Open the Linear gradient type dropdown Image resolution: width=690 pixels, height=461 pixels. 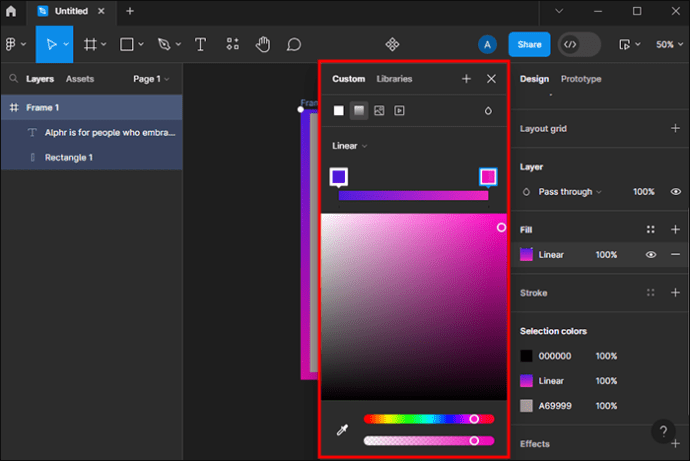(350, 146)
